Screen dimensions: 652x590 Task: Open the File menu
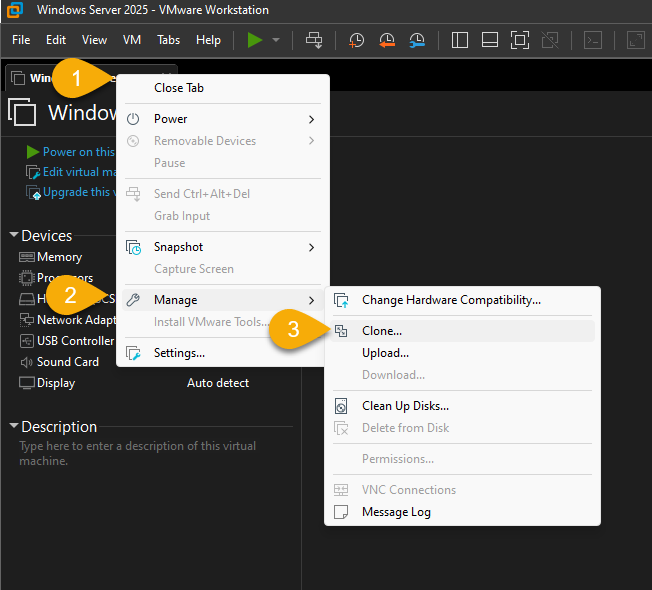[x=21, y=40]
